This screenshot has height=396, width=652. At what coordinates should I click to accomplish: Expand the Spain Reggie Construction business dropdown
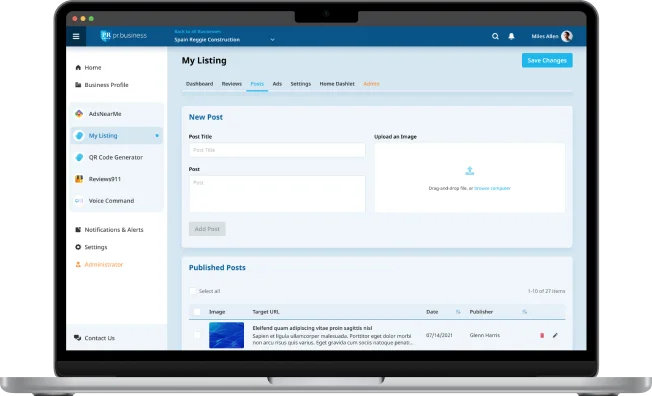tap(272, 40)
